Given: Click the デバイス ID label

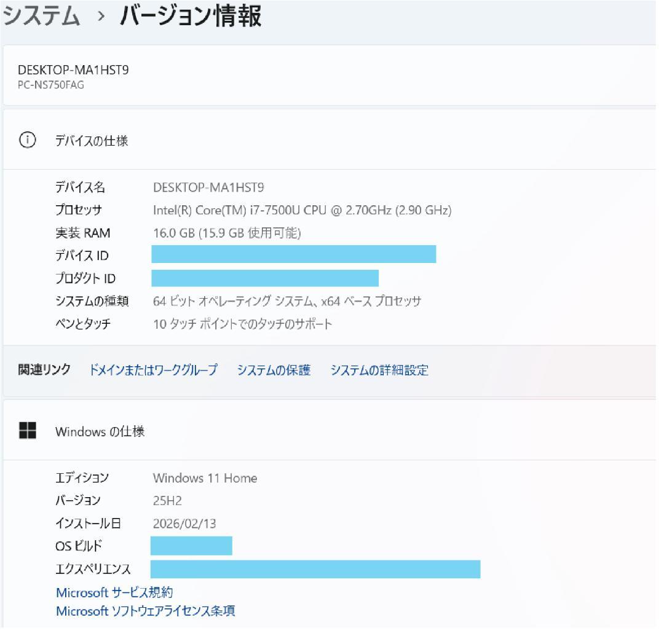Looking at the screenshot, I should [x=82, y=256].
